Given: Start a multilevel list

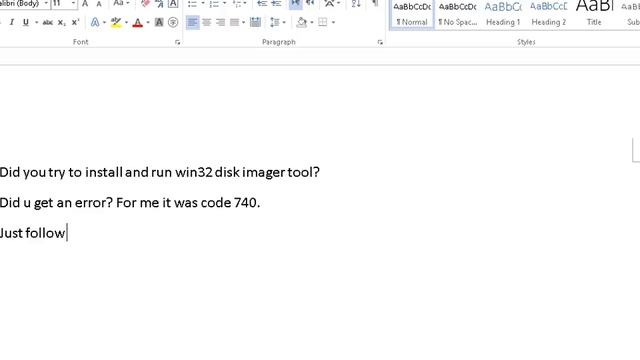Looking at the screenshot, I should (237, 4).
